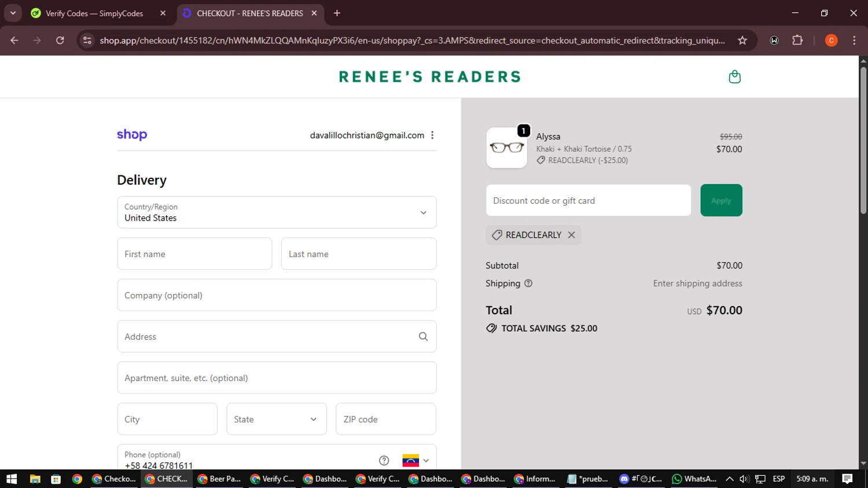The height and width of the screenshot is (488, 868).
Task: Click the Alyssa product name
Action: 548,137
